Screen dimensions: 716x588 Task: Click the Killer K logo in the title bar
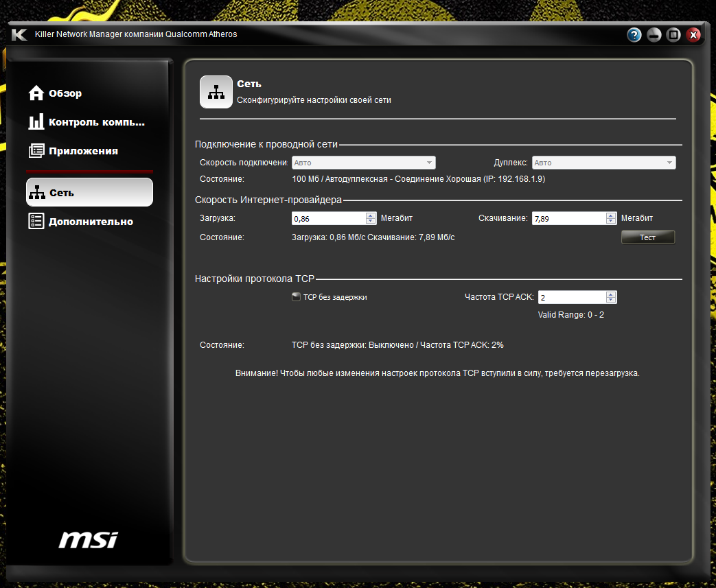click(19, 34)
